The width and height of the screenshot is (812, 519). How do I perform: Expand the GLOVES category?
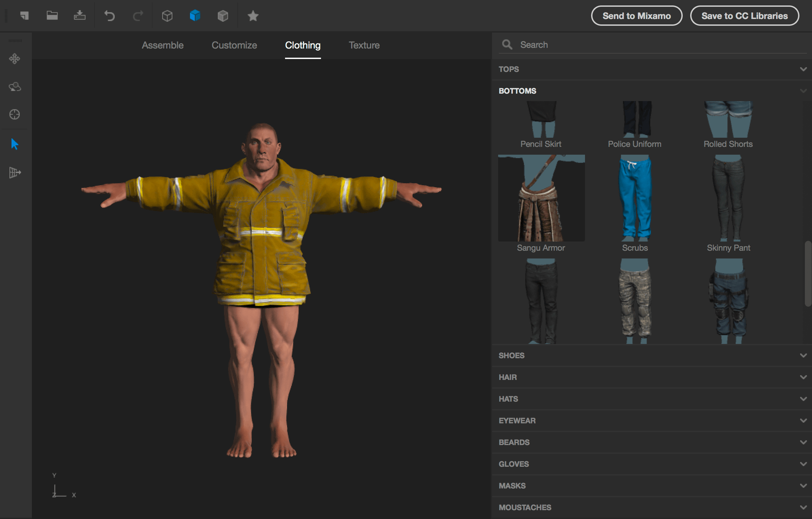pyautogui.click(x=652, y=464)
